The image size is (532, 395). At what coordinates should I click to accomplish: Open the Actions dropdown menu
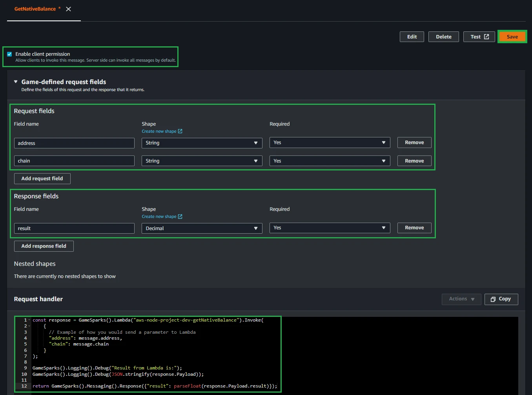point(461,299)
